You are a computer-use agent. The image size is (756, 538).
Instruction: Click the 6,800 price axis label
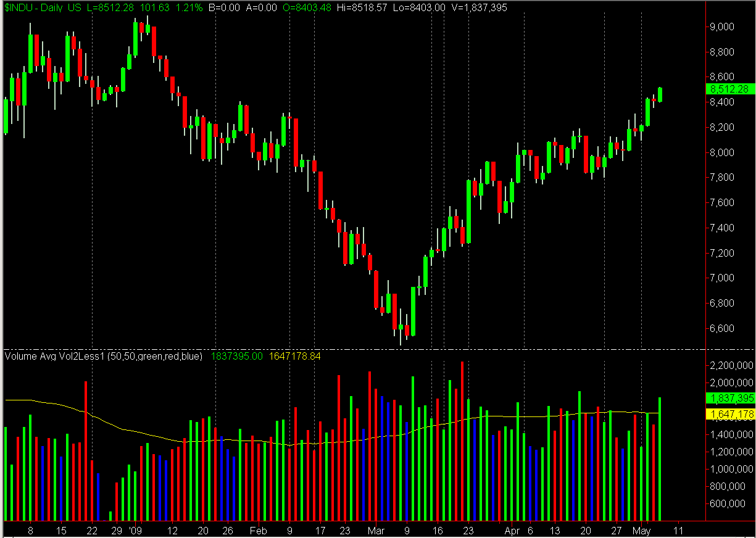(x=721, y=303)
